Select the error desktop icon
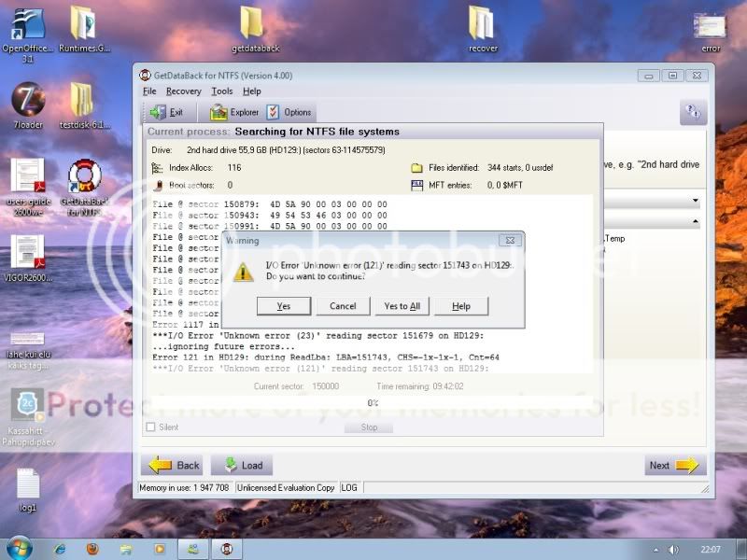Viewport: 747px width, 560px height. pos(710,33)
